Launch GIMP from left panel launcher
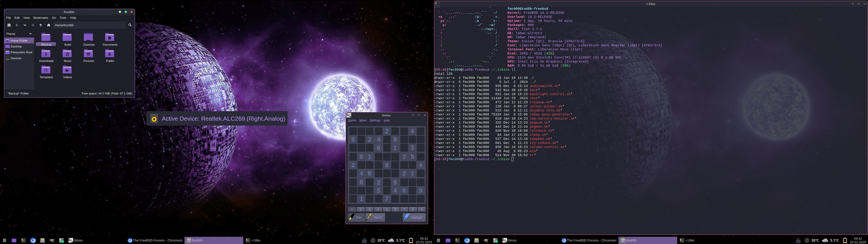The width and height of the screenshot is (868, 244). click(52, 240)
